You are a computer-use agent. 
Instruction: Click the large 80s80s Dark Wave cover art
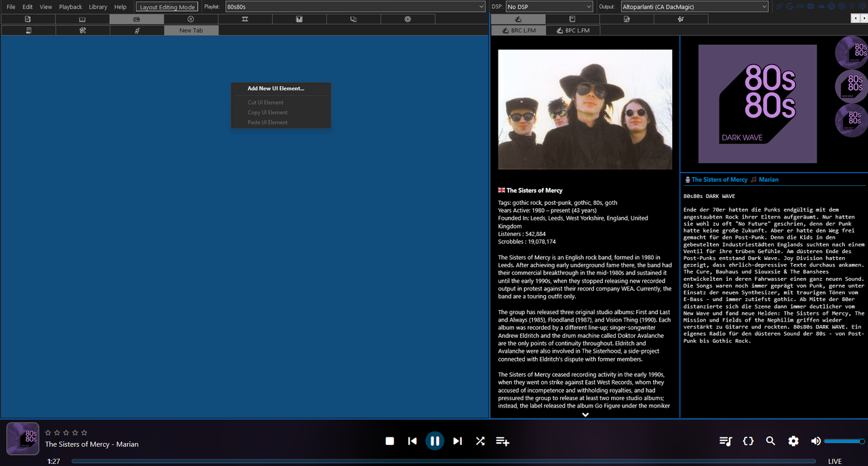pyautogui.click(x=757, y=104)
